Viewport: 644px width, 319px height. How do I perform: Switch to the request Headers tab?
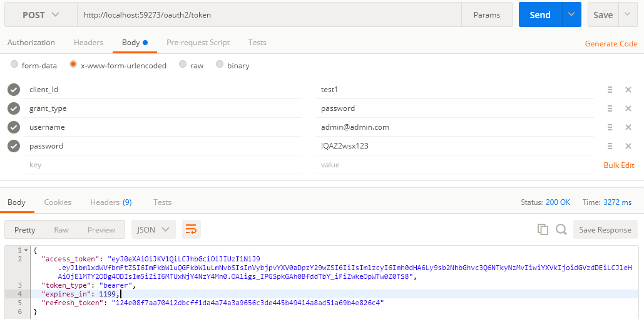[x=88, y=43]
